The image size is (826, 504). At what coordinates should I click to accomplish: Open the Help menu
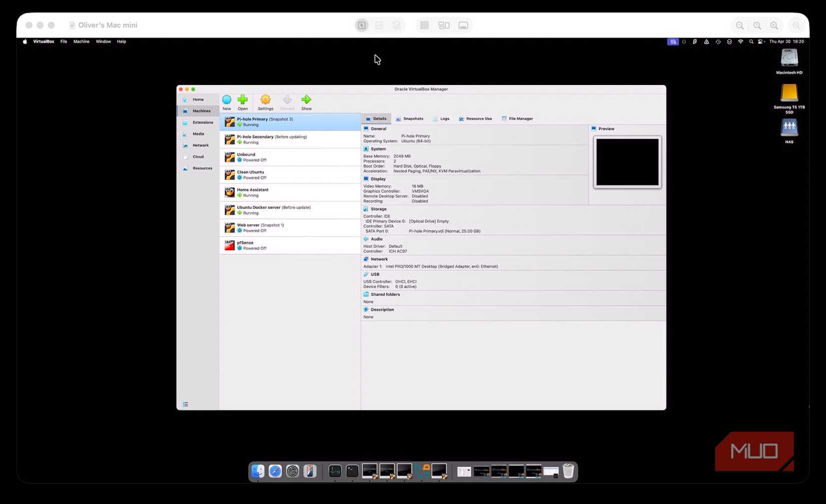click(x=121, y=42)
